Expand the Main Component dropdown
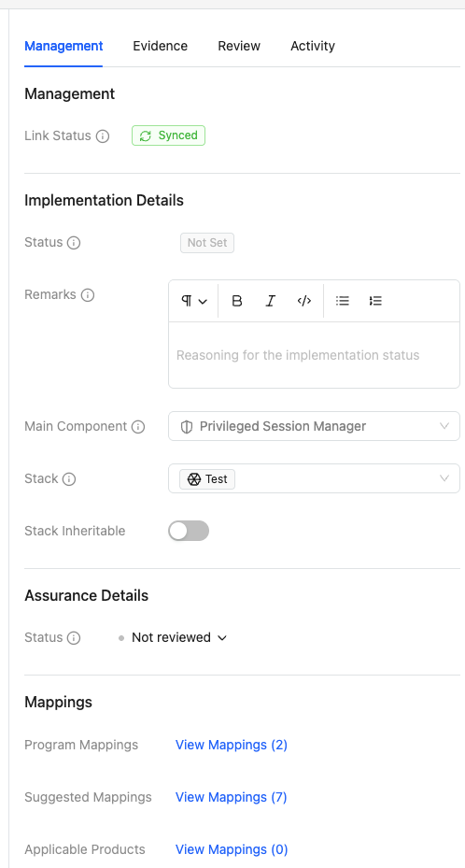Image resolution: width=465 pixels, height=868 pixels. pyautogui.click(x=314, y=426)
